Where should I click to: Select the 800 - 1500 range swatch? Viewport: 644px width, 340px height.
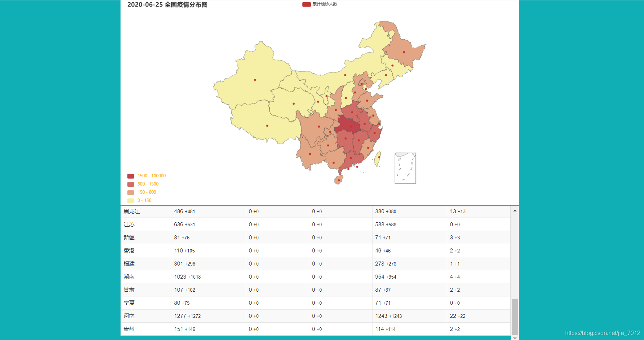(131, 184)
